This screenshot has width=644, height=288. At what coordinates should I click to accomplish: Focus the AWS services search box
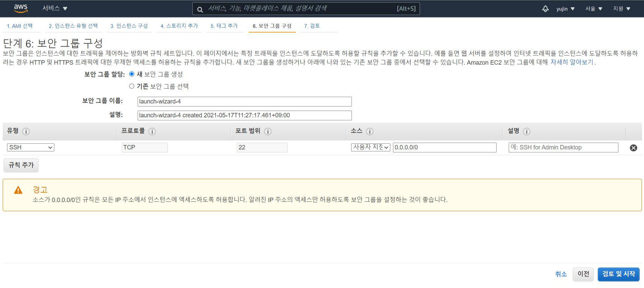click(x=306, y=9)
